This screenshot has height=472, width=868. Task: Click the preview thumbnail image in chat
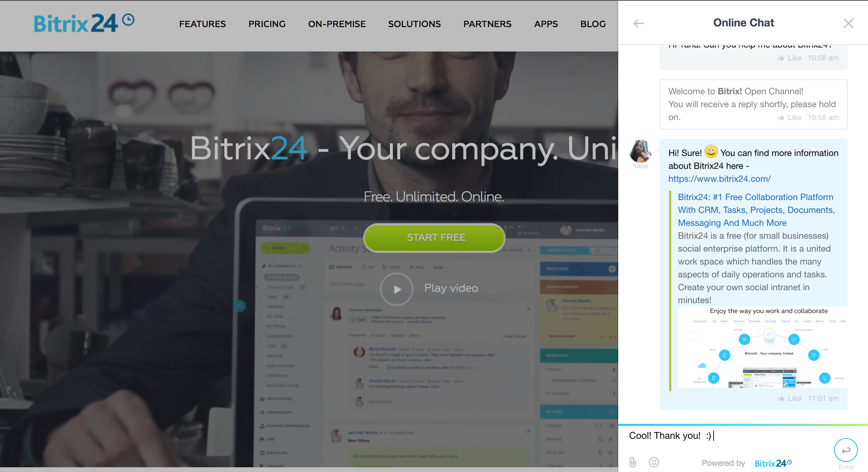(x=762, y=347)
